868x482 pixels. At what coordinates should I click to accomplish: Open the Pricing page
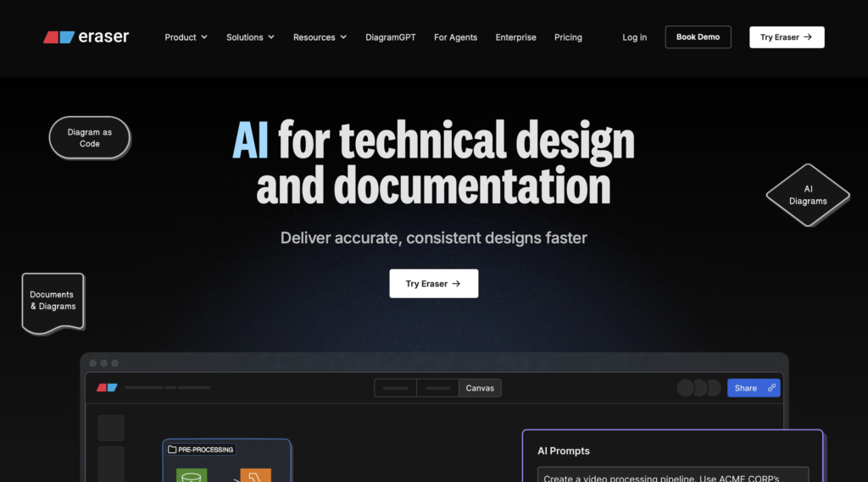click(568, 37)
